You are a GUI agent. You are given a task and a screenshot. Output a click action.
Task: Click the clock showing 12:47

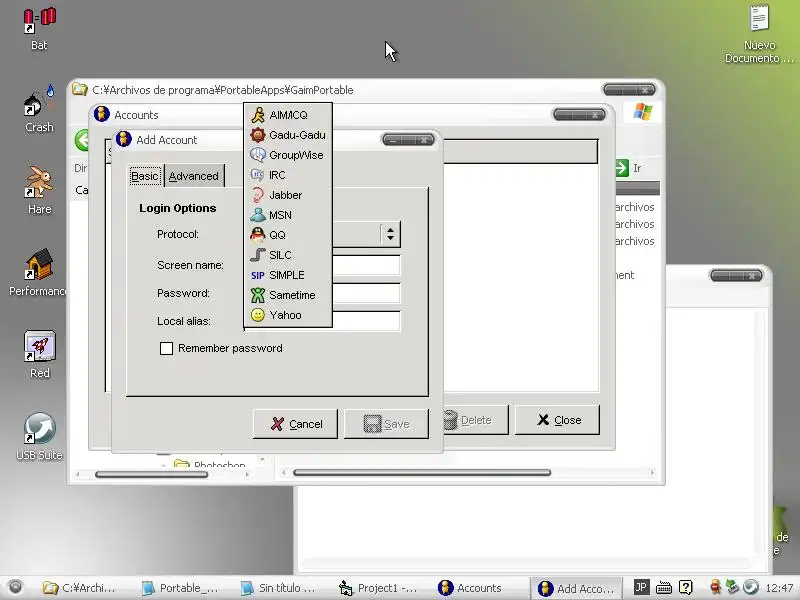click(x=779, y=588)
